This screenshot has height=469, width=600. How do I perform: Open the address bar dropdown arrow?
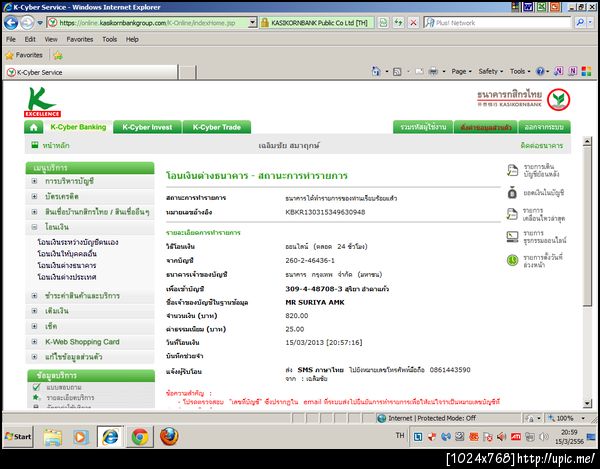[252, 23]
